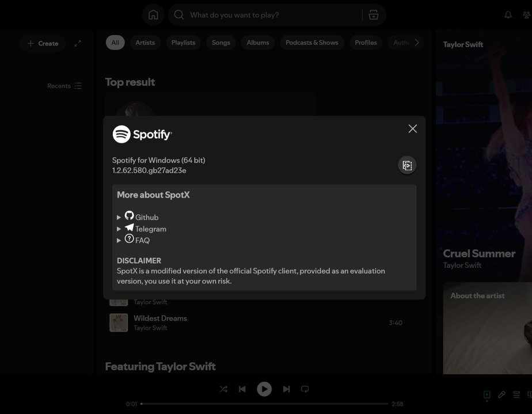Go to Home using house icon

coord(153,15)
